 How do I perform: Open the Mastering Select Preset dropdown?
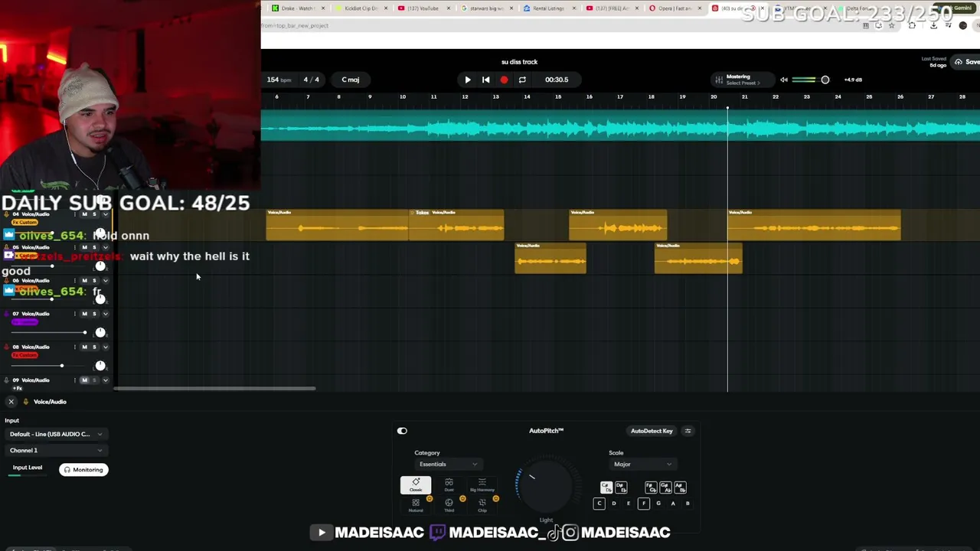coord(743,83)
